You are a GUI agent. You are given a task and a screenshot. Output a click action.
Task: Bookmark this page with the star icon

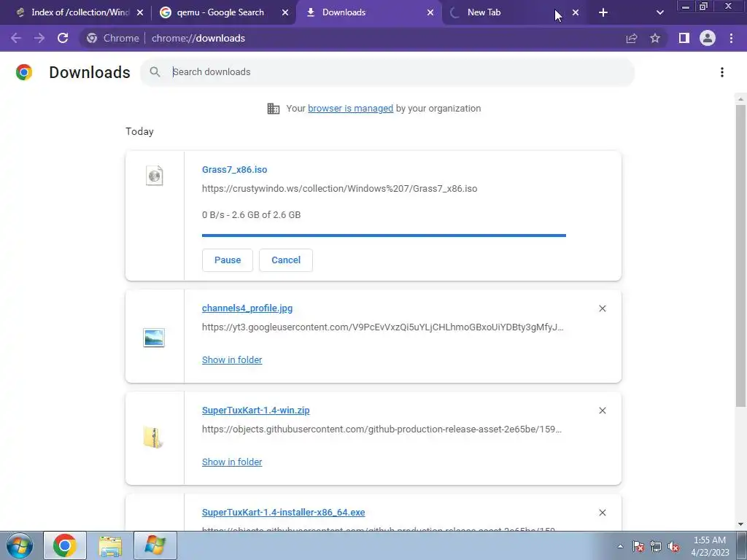[655, 38]
